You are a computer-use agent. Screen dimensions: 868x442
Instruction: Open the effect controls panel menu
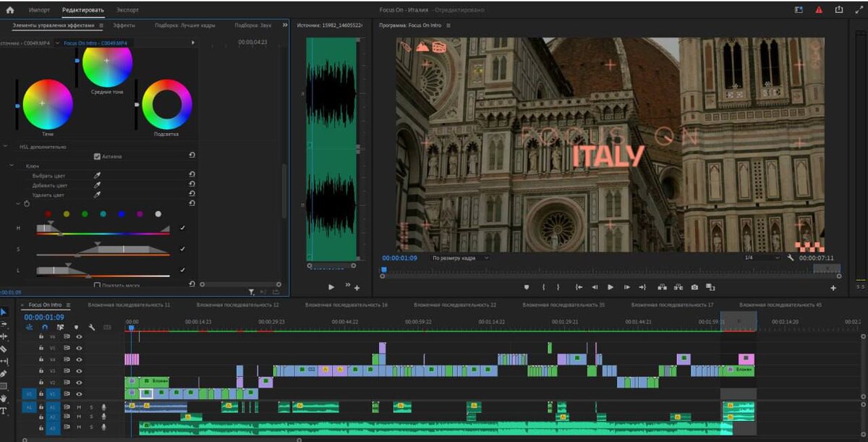coord(101,25)
